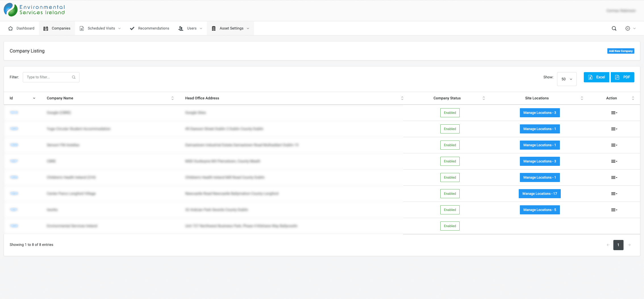Expand chevron next to settings gear
Image resolution: width=644 pixels, height=299 pixels.
[634, 28]
